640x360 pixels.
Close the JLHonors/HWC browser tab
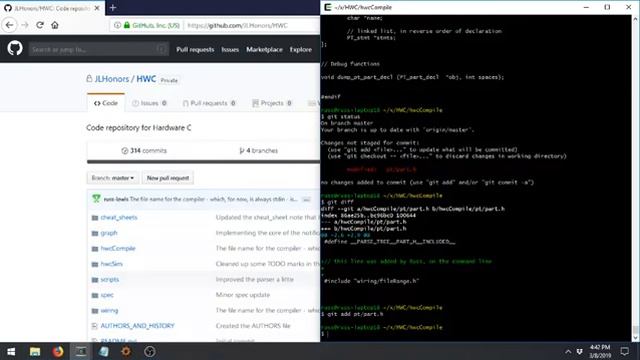coord(97,8)
